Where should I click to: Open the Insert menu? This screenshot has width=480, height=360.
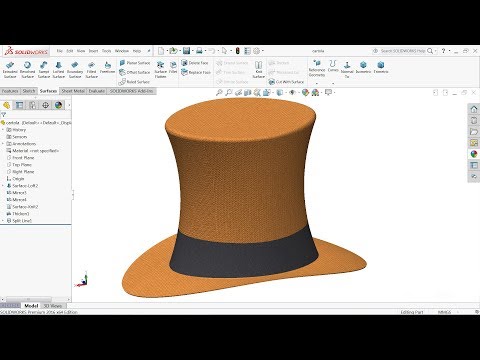click(x=93, y=51)
